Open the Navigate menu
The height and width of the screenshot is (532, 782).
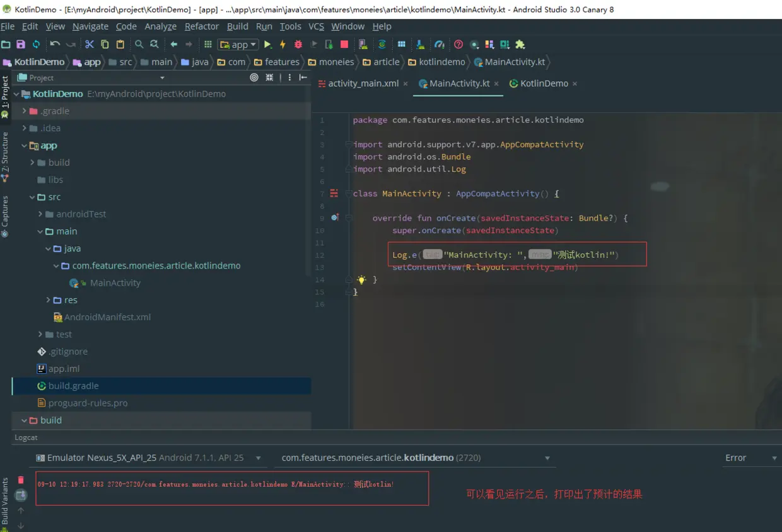90,26
